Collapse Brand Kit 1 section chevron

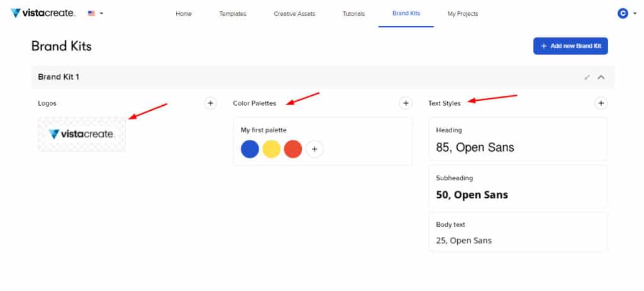click(x=601, y=77)
